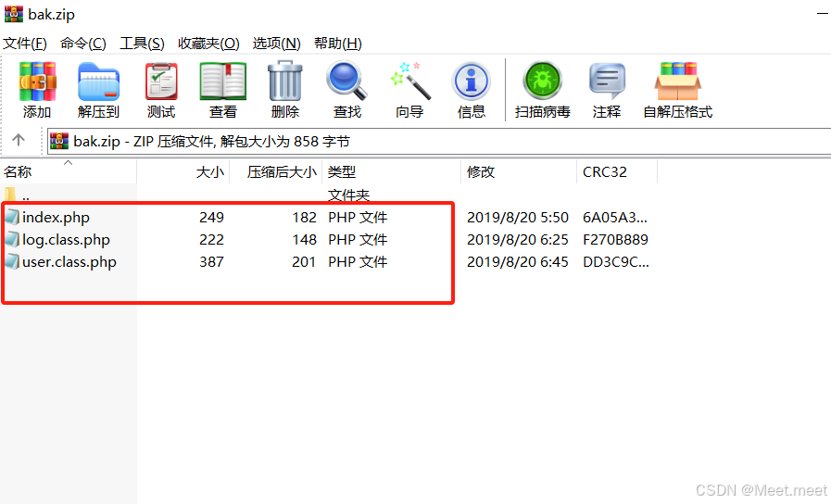Click the SFX (自解压格式) icon
831x504 pixels.
(x=678, y=82)
